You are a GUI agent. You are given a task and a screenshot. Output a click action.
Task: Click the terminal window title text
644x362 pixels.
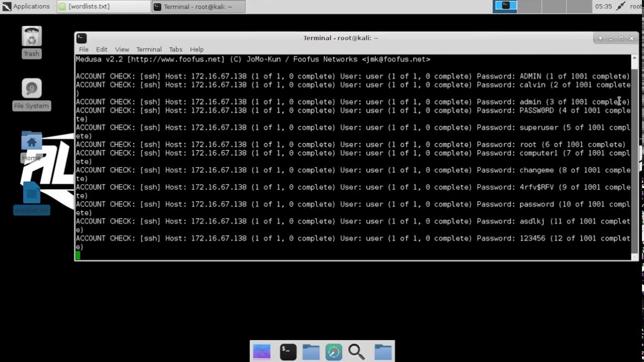pyautogui.click(x=341, y=38)
